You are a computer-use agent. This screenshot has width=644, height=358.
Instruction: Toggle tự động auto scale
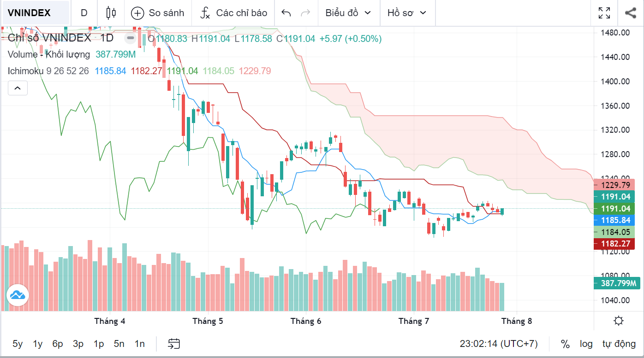pos(619,344)
